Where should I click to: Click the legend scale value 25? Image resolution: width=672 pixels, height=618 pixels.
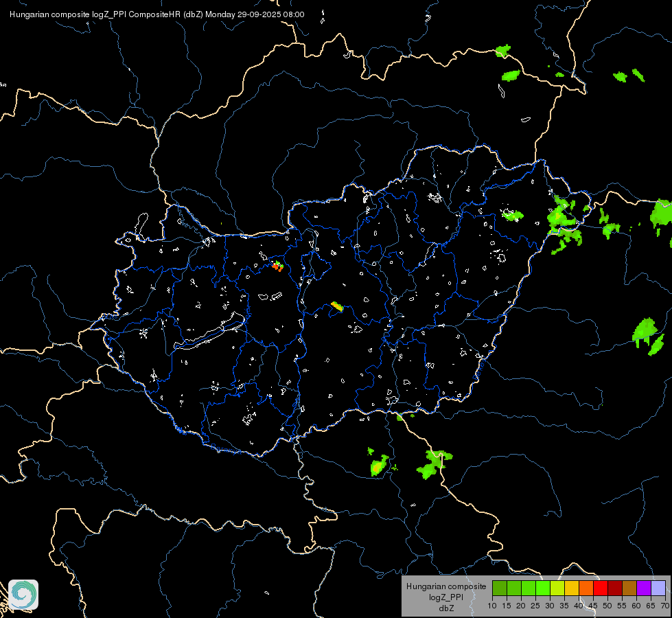[535, 606]
